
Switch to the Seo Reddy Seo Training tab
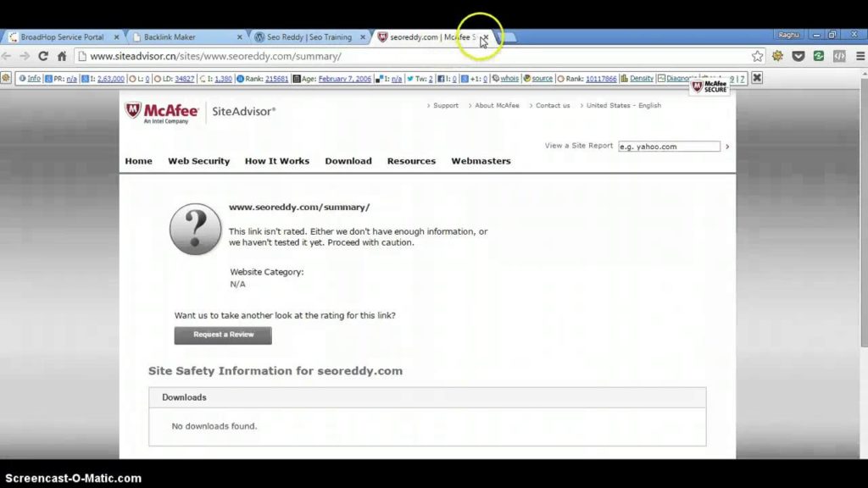click(x=309, y=37)
